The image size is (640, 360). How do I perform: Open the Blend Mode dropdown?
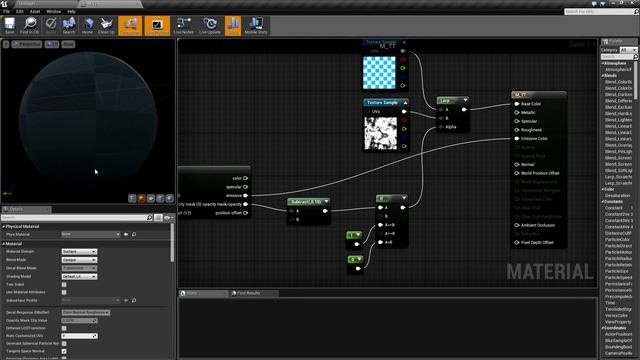(79, 260)
